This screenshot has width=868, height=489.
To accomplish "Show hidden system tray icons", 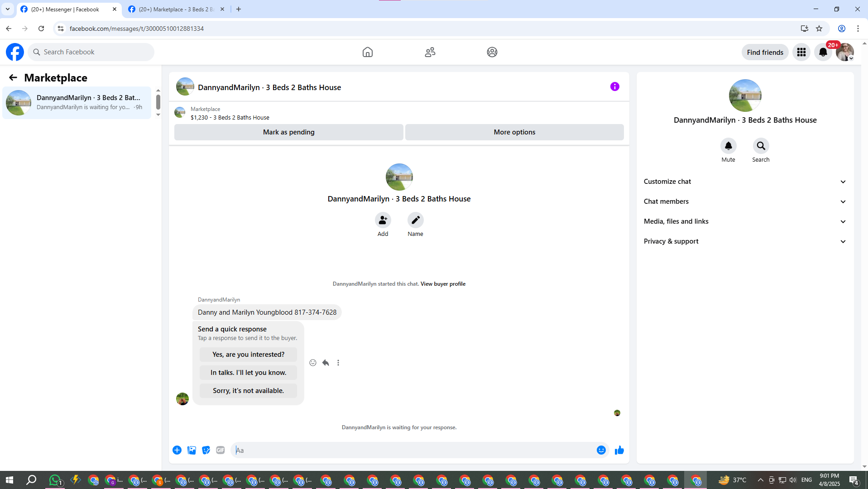I will (760, 480).
